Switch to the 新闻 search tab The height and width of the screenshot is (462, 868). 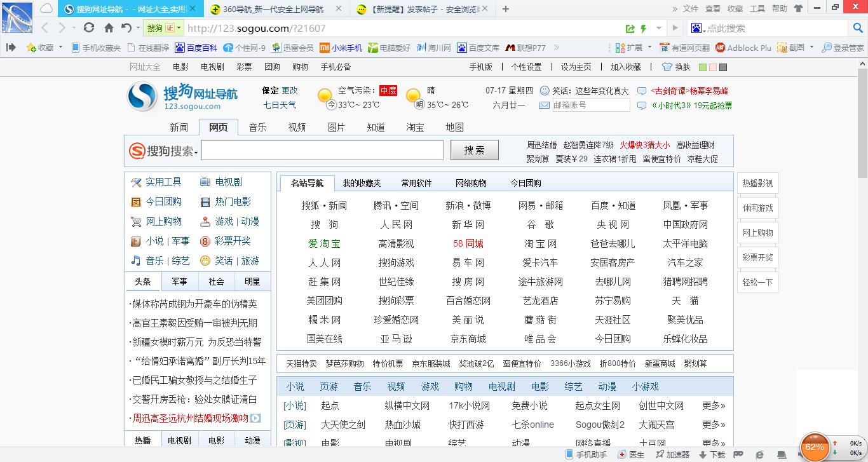pos(179,127)
